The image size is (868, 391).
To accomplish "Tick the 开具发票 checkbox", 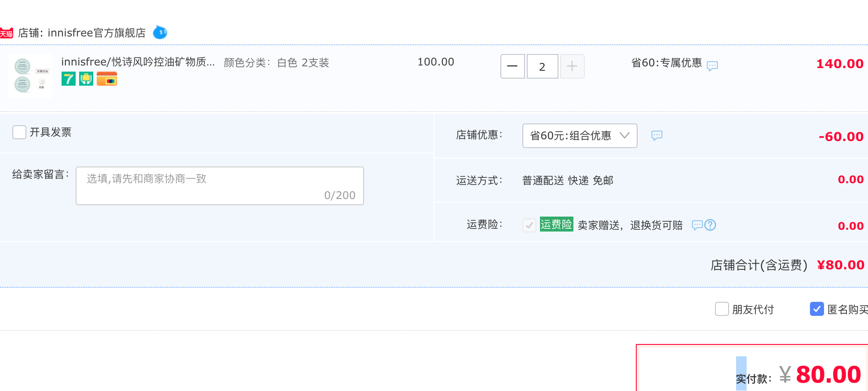I will coord(19,132).
